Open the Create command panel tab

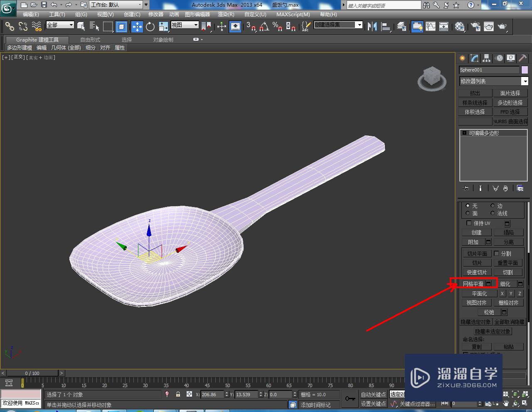[x=462, y=58]
